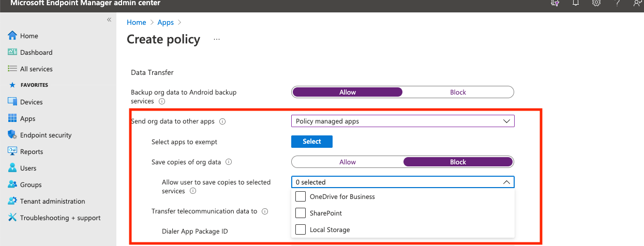The width and height of the screenshot is (644, 246).
Task: Open the feedback person icon in header
Action: tap(638, 3)
